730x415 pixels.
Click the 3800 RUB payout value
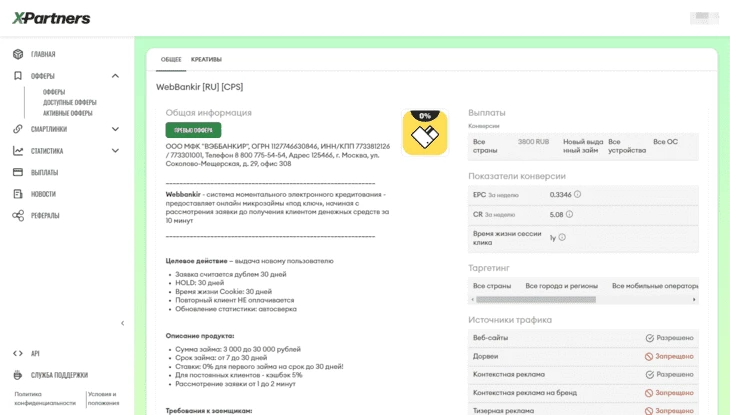point(534,142)
